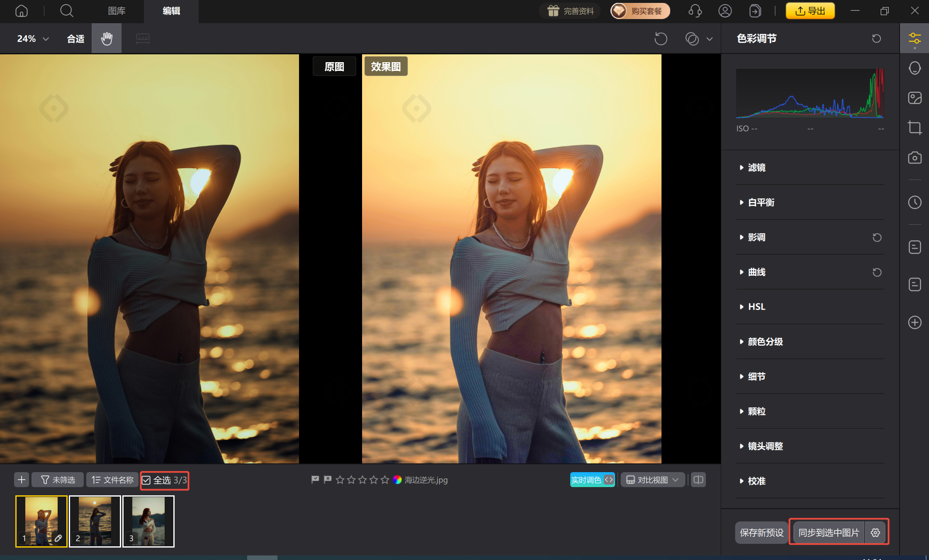Click the RGB histogram display
The height and width of the screenshot is (560, 929).
[810, 94]
